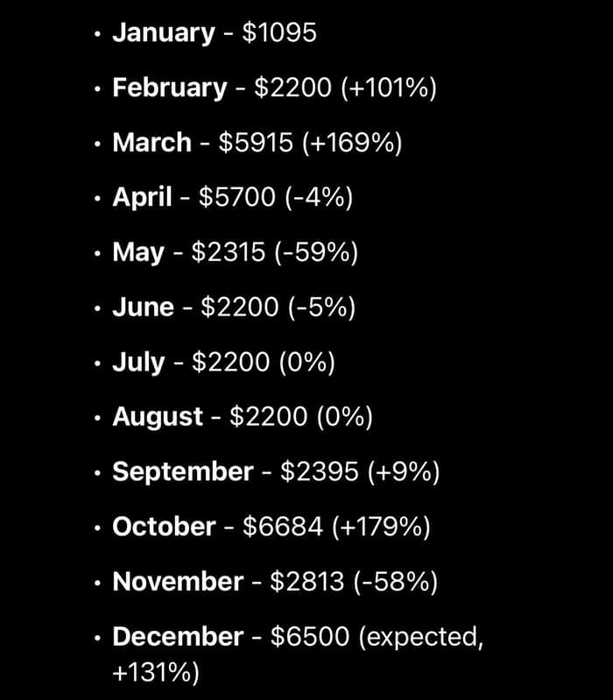
Task: Select the $5915 March amount
Action: pos(256,143)
